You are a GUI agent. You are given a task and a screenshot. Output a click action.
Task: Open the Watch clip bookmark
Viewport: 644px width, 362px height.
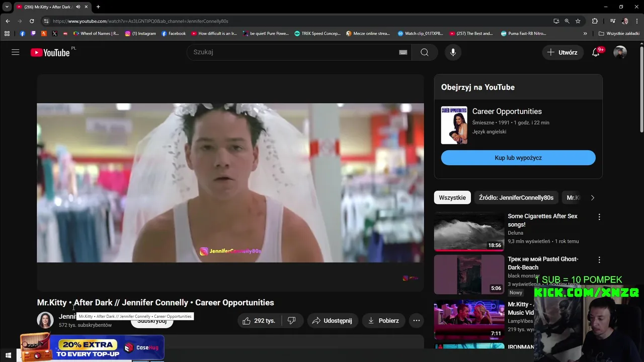(420, 34)
